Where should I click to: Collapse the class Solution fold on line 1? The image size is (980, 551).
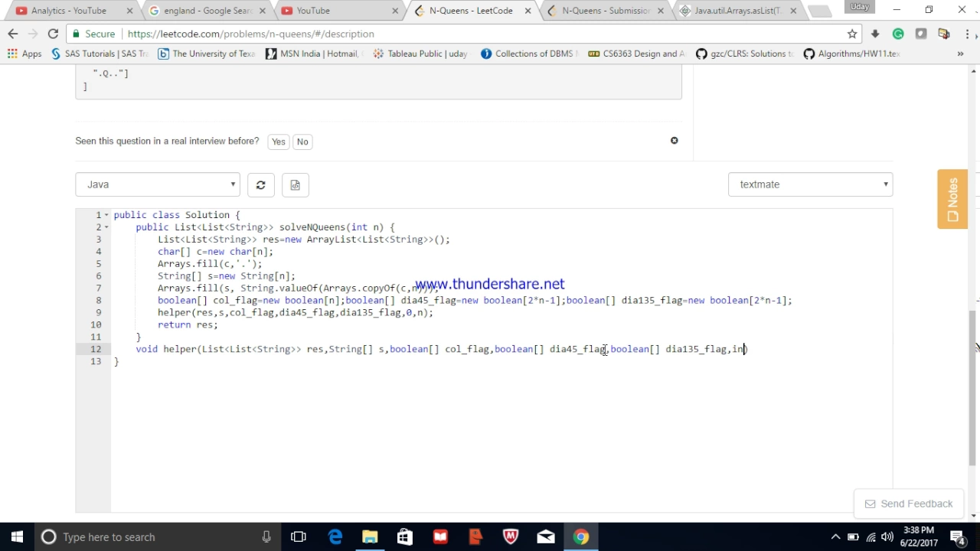[x=106, y=215]
